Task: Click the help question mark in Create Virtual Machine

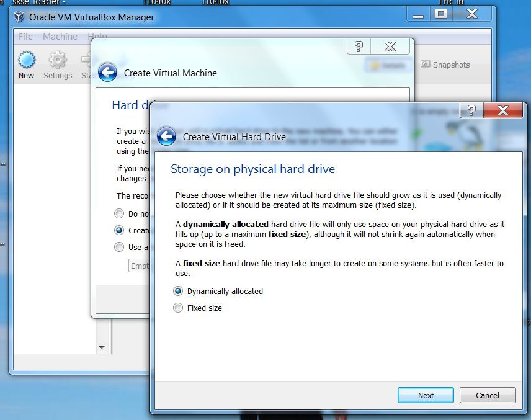Action: coord(359,47)
